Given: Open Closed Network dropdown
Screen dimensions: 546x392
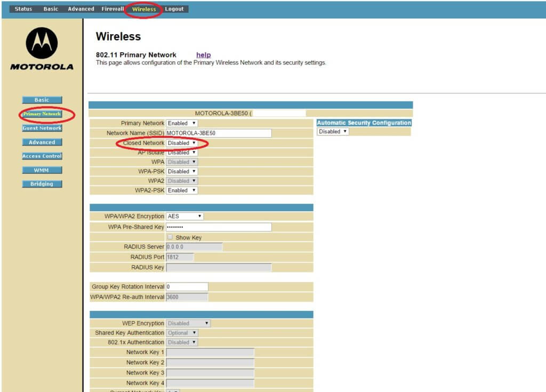Looking at the screenshot, I should (182, 143).
